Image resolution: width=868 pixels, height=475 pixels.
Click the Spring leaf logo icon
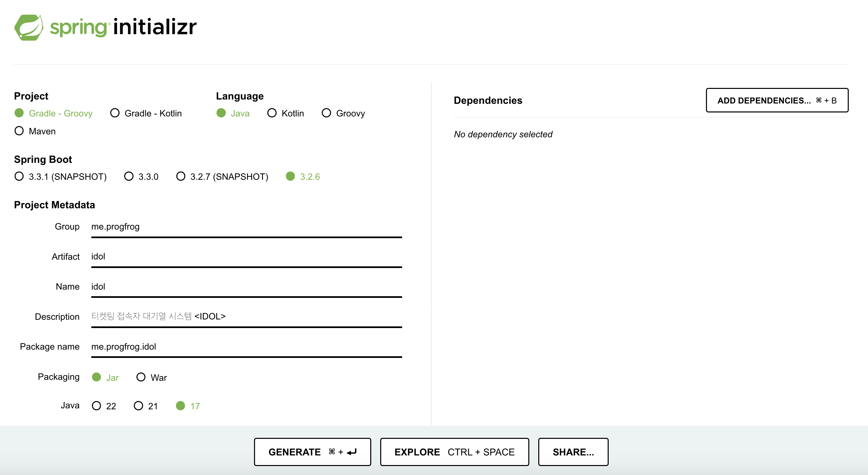(29, 27)
